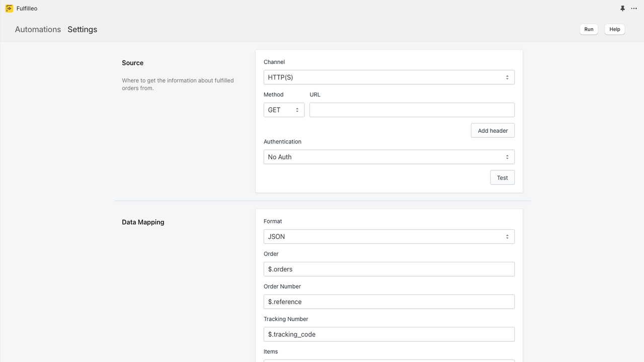This screenshot has height=362, width=644.
Task: Open the Channel selector showing HTTP(S)
Action: (389, 77)
